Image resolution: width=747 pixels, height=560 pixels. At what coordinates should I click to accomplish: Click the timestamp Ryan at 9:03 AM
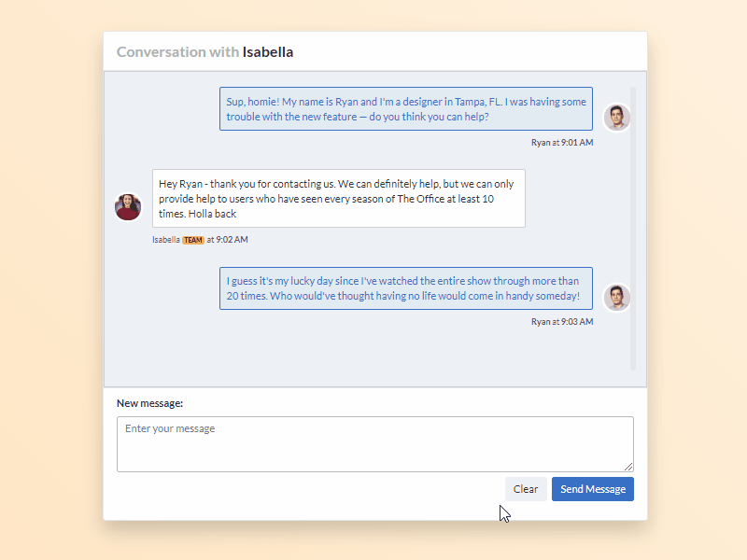pyautogui.click(x=561, y=320)
